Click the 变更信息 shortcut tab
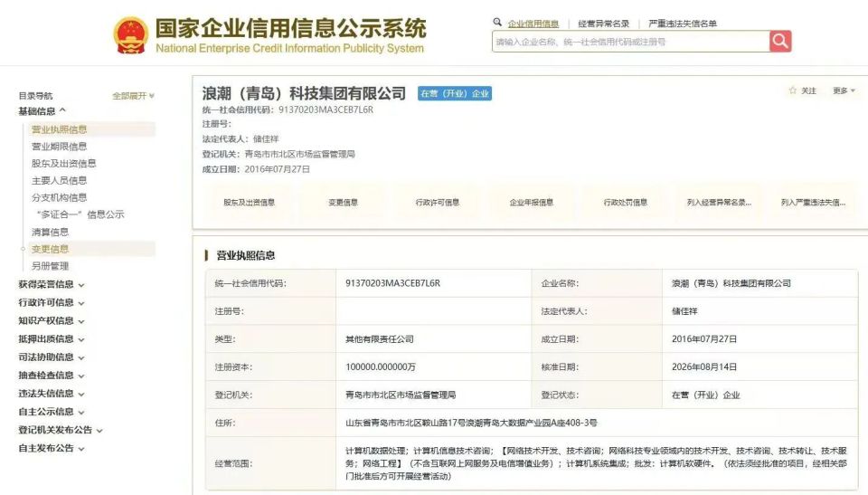 344,203
